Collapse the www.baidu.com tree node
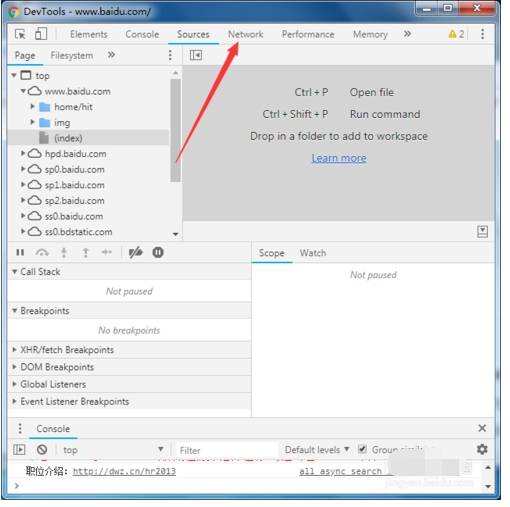510x507 pixels. coord(23,91)
